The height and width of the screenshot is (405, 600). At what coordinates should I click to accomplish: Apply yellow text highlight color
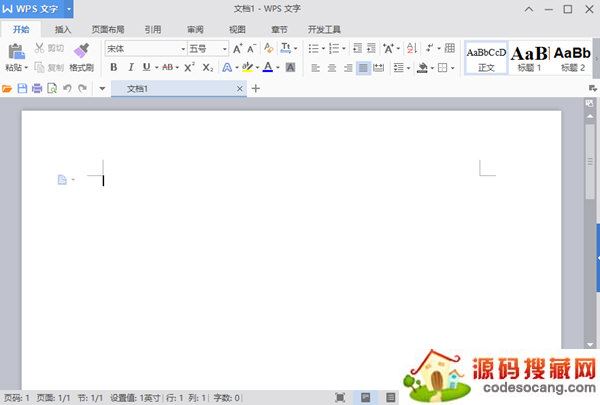pyautogui.click(x=248, y=67)
